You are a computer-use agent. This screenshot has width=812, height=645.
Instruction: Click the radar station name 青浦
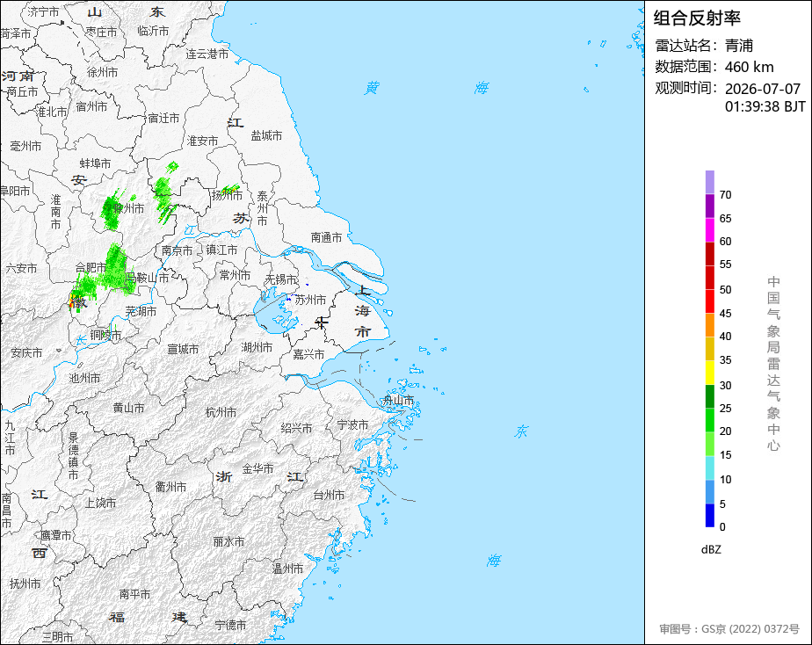point(739,46)
